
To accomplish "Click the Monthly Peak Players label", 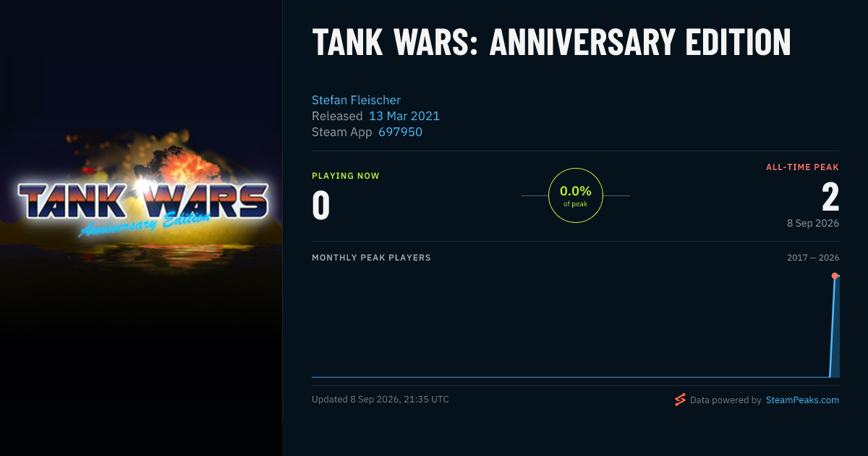I will point(371,258).
